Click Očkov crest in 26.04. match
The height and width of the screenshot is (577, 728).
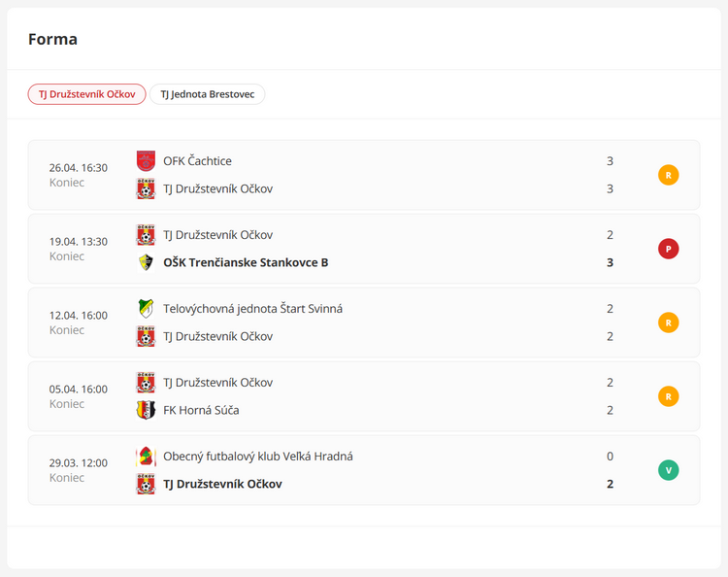tap(146, 188)
